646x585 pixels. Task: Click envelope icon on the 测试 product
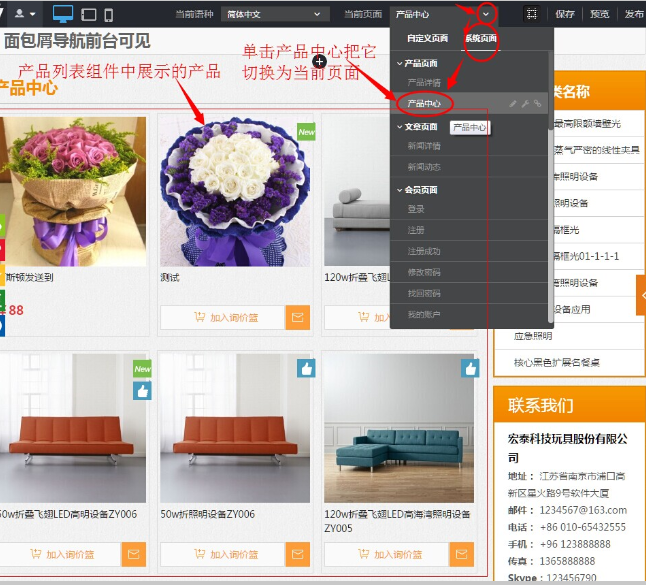coord(297,318)
